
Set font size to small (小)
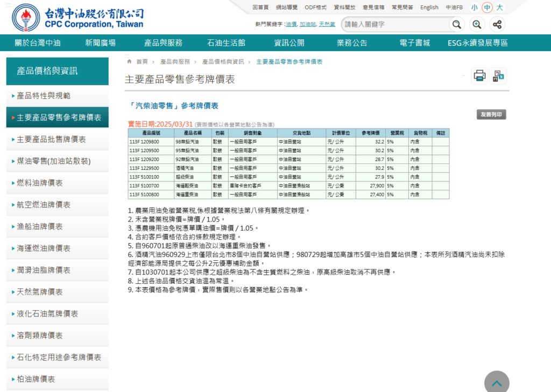474,7
